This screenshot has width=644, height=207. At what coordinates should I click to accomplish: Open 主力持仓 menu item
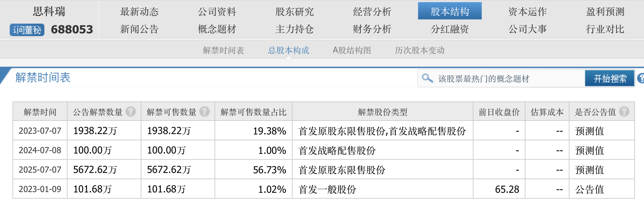point(294,29)
